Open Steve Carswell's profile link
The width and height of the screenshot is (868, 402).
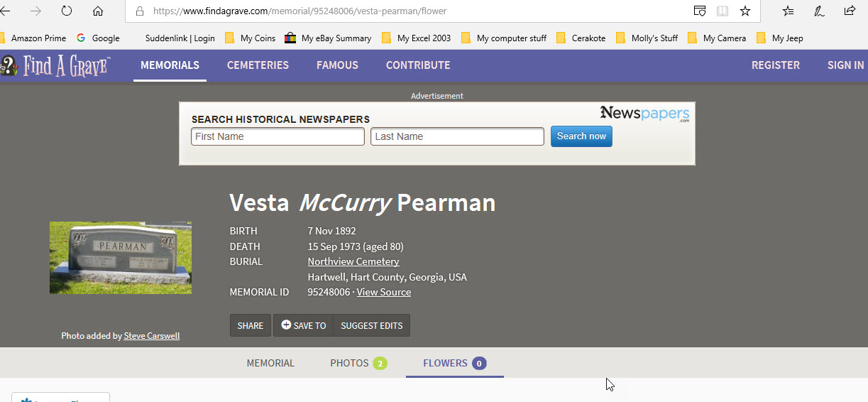(x=152, y=336)
